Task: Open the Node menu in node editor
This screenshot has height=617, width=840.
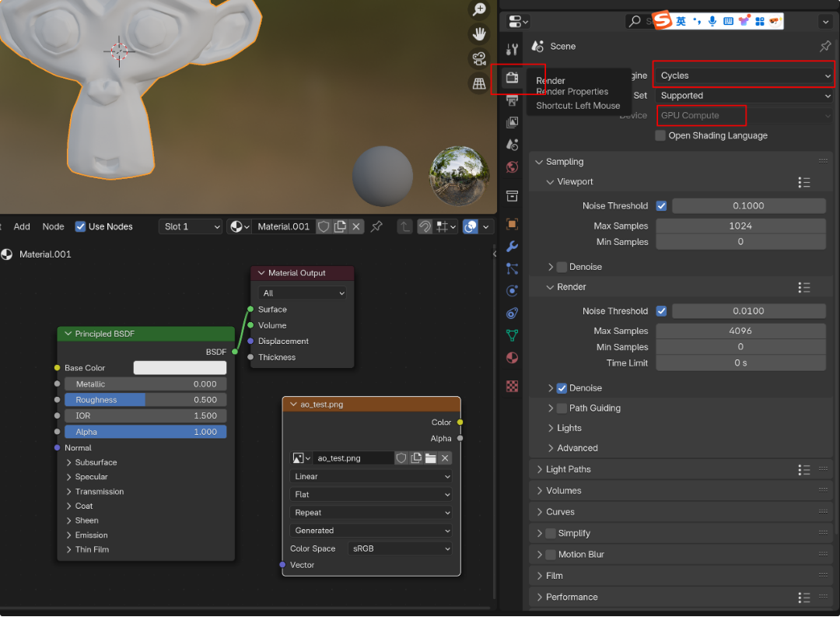Action: 53,226
